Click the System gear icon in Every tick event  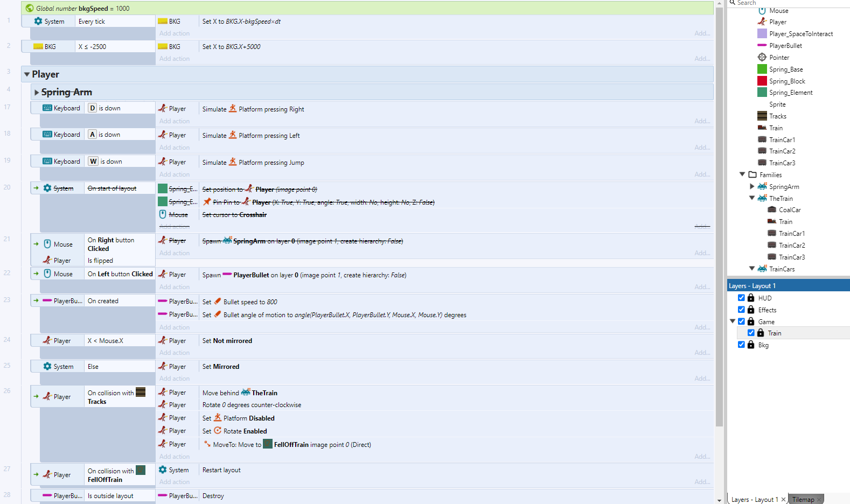[x=38, y=22]
